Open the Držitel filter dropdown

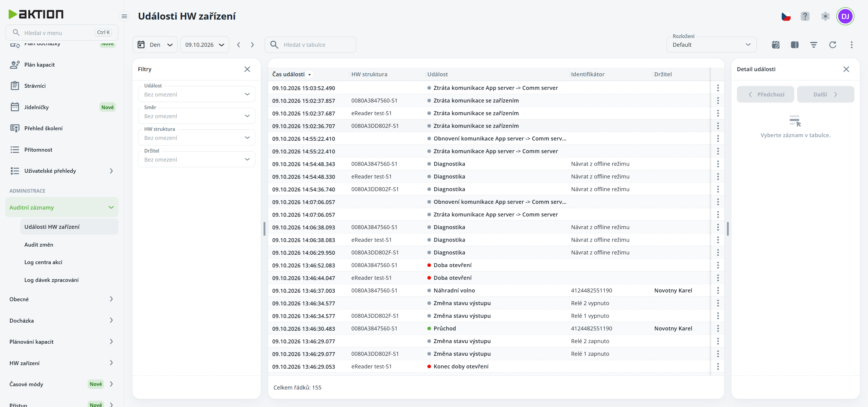tap(197, 160)
